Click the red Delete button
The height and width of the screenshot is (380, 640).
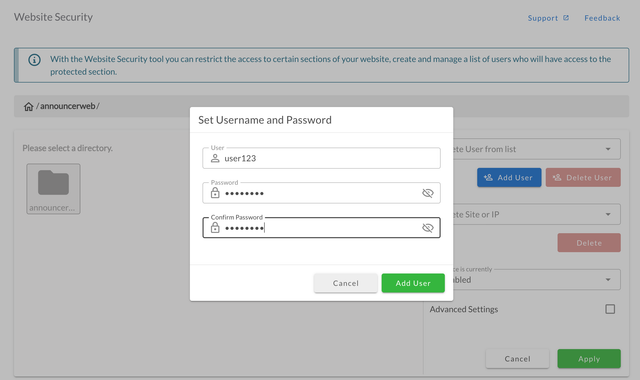tap(589, 243)
